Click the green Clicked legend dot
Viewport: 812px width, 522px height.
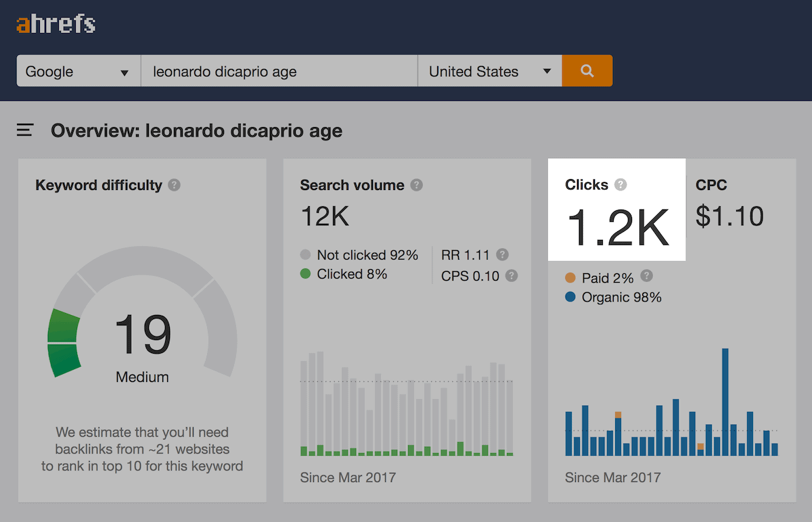pos(306,274)
